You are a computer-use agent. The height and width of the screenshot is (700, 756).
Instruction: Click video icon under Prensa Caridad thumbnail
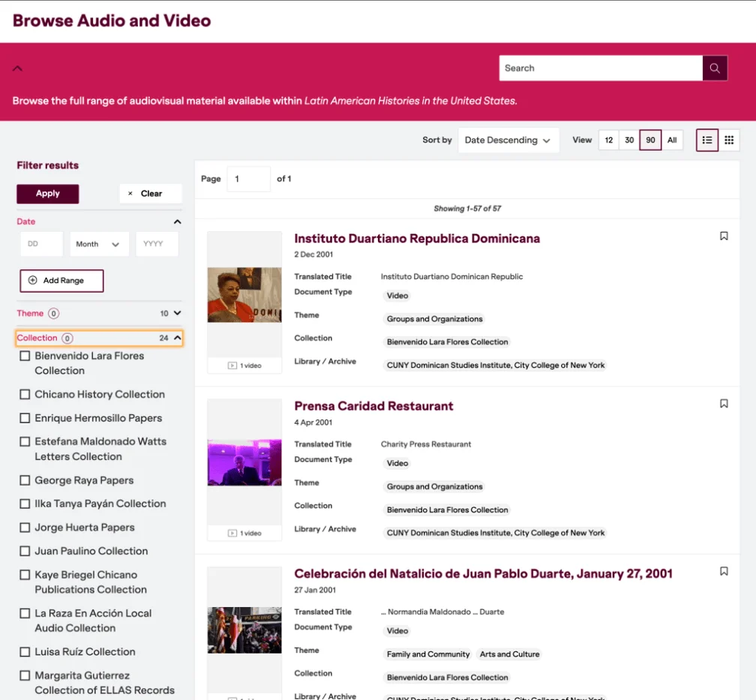click(232, 533)
